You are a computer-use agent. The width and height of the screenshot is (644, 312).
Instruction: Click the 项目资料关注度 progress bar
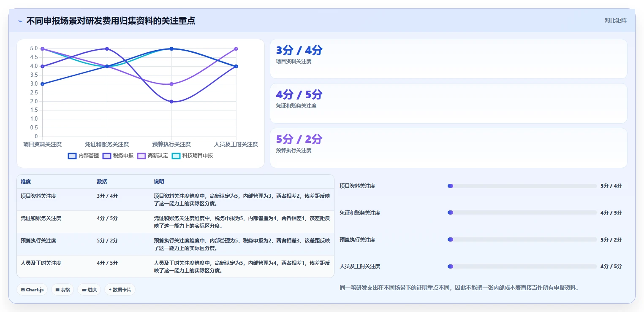coord(522,186)
